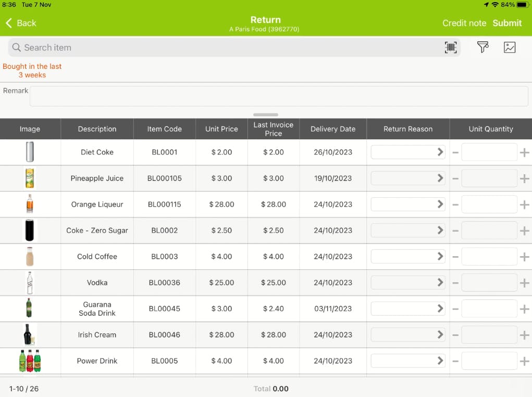Viewport: 532px width, 397px height.
Task: Open the Vodka bottle image
Action: (30, 283)
